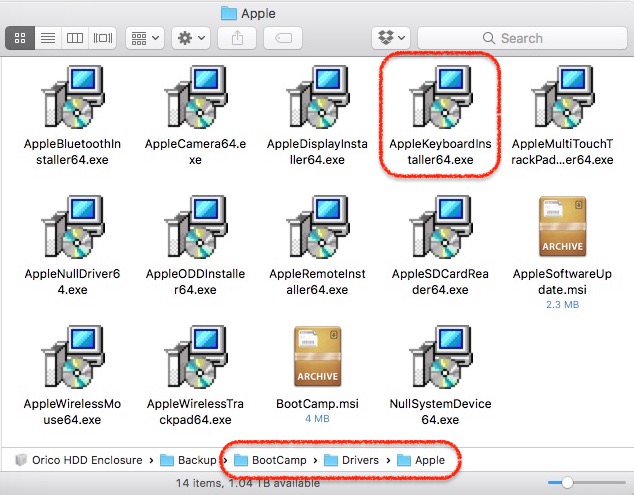Select NullSystemDevice64.exe file icon
The image size is (634, 495).
[440, 357]
